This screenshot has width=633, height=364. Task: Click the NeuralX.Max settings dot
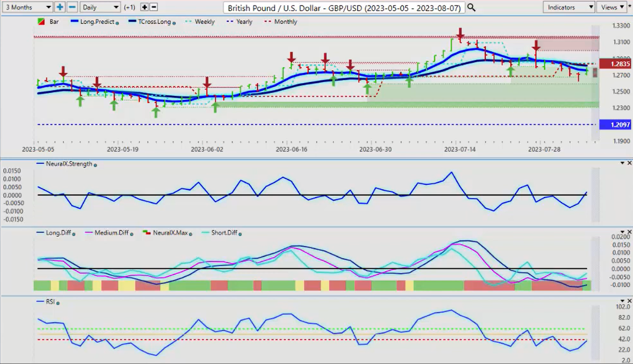[191, 234]
